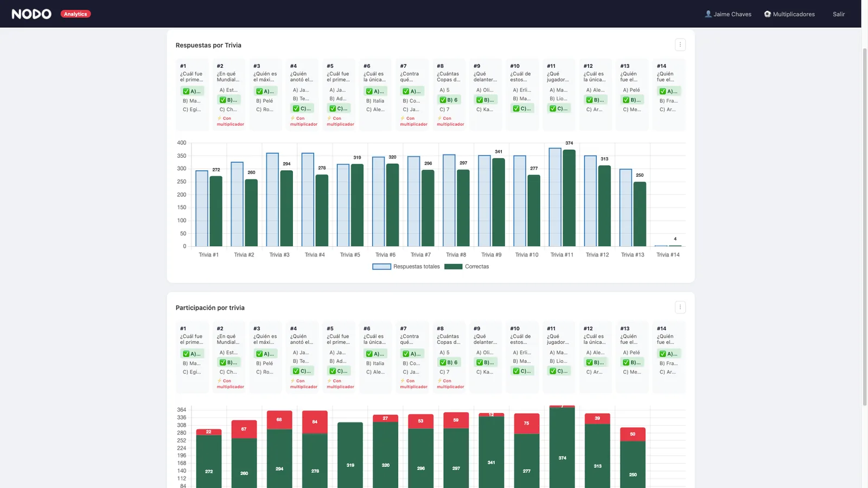
Task: Open Respuestas por Trivia options menu
Action: (680, 45)
